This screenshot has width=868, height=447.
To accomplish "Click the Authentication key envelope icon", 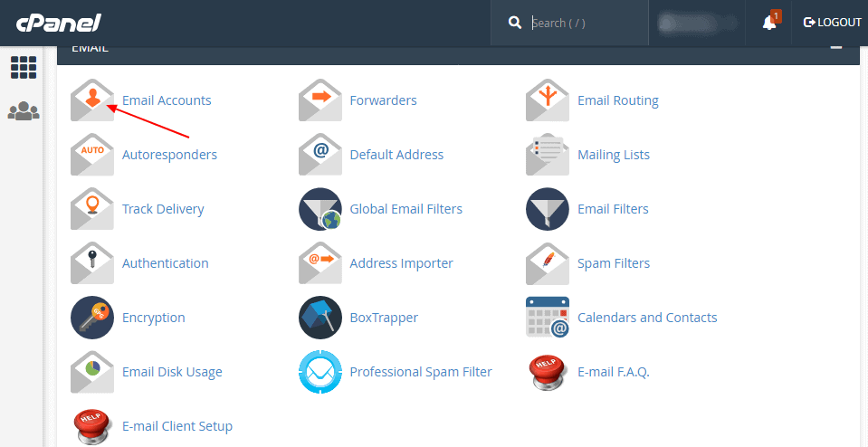I will click(x=92, y=262).
